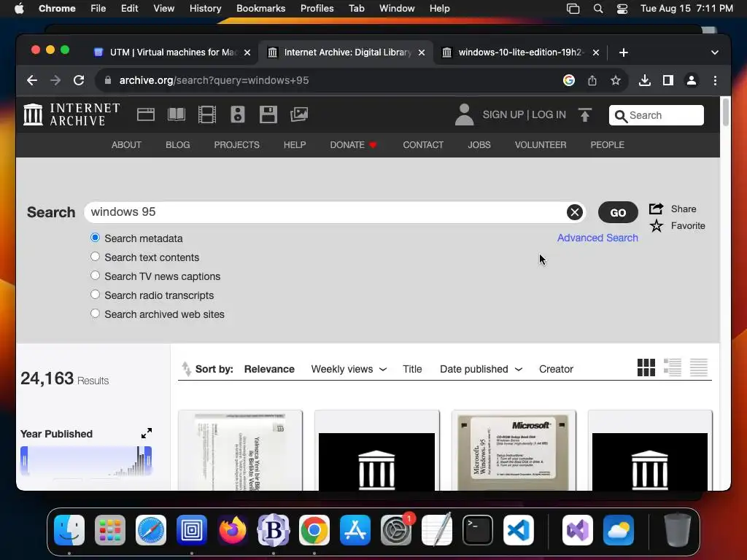
Task: Switch to windows-10-lite-edition tab
Action: coord(520,52)
